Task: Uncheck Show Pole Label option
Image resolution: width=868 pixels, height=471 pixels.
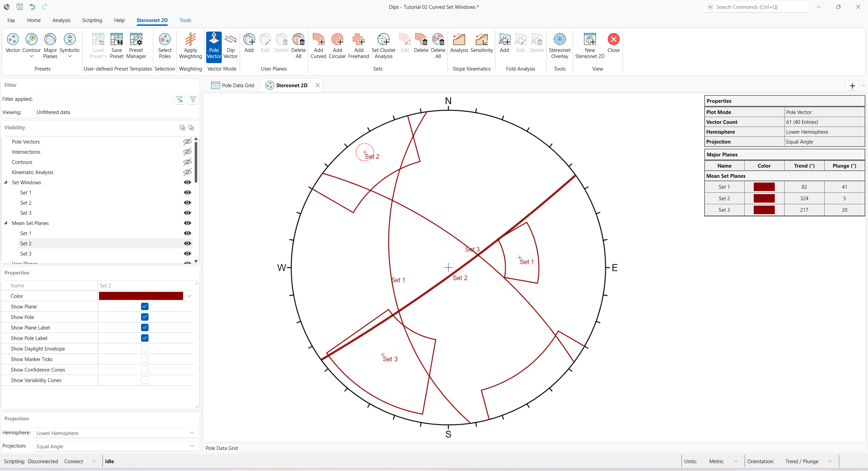Action: (145, 338)
